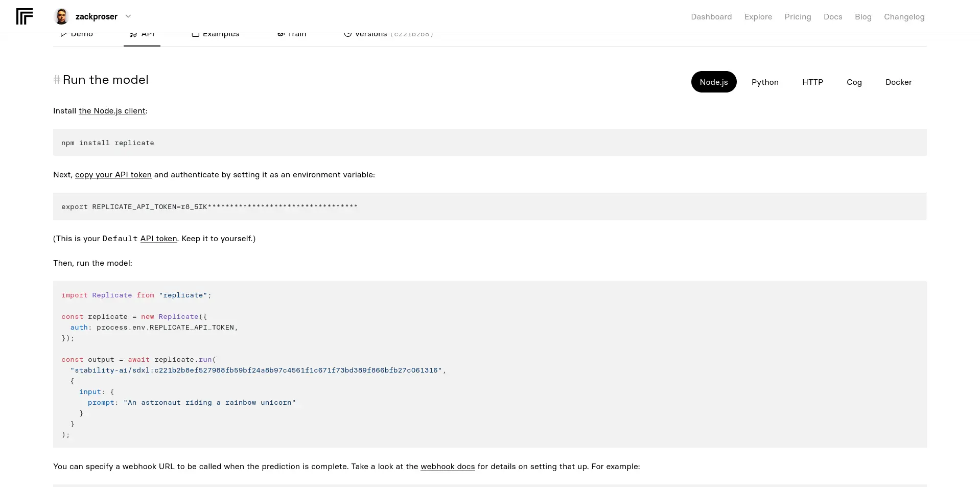Image resolution: width=980 pixels, height=487 pixels.
Task: Click the anchor hash beside Run the model
Action: (57, 80)
